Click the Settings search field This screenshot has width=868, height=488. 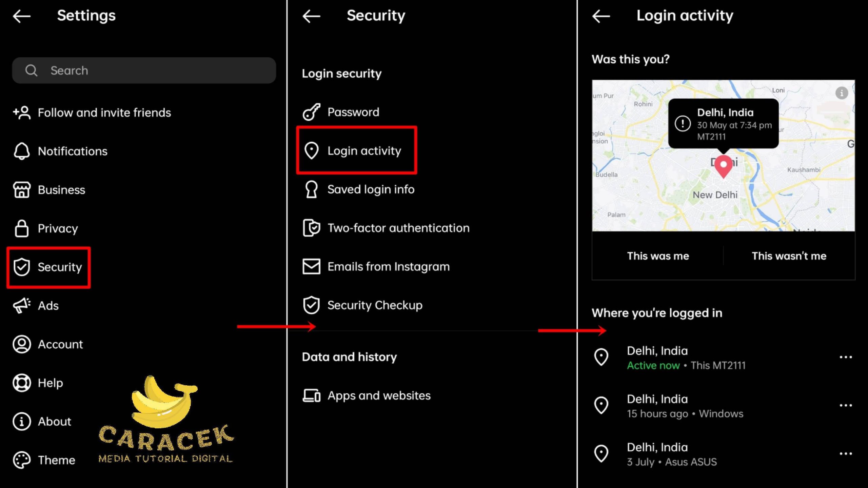coord(144,70)
